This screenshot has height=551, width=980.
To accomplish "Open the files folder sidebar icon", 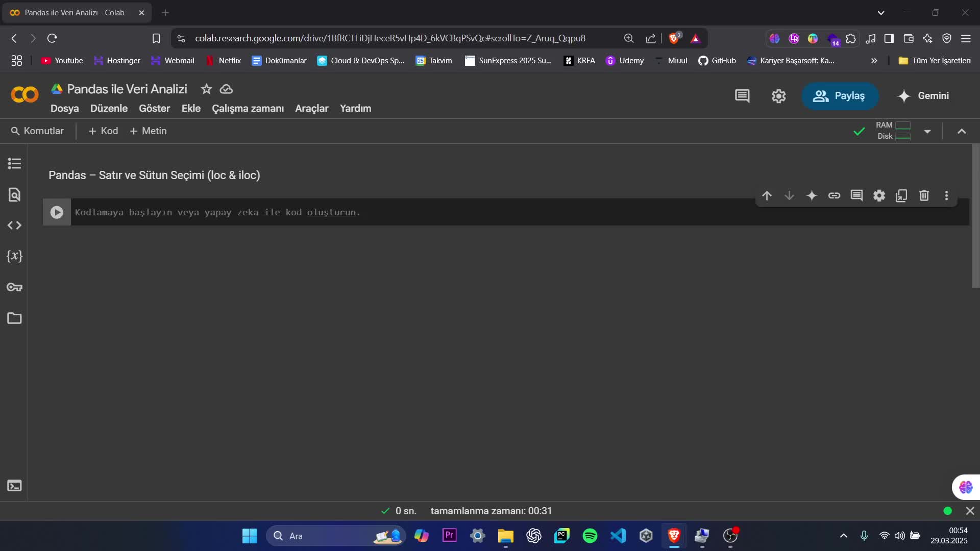I will click(14, 318).
